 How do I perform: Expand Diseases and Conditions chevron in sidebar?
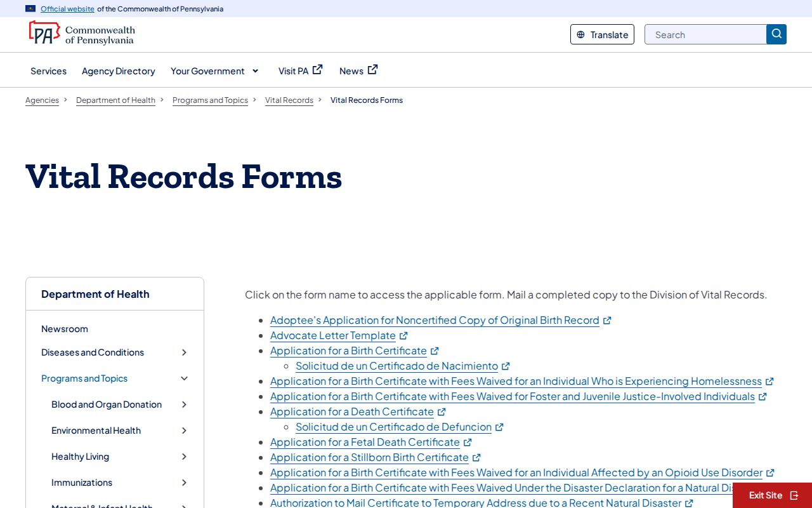[184, 352]
